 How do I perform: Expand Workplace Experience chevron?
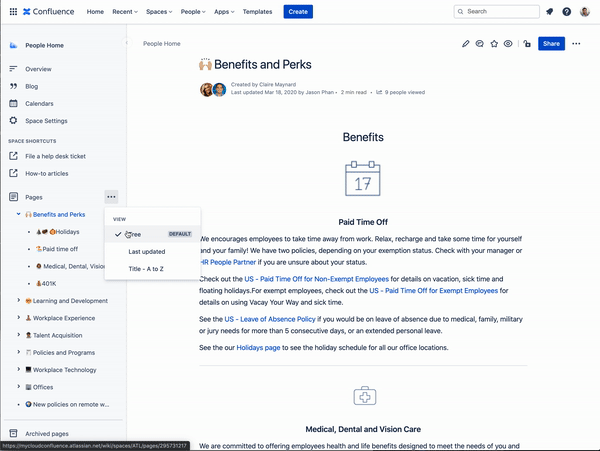(18, 317)
